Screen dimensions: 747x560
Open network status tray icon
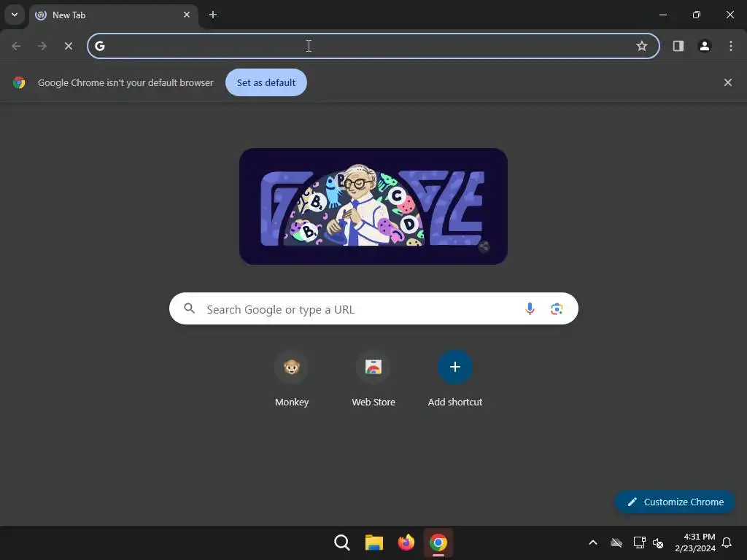click(639, 542)
